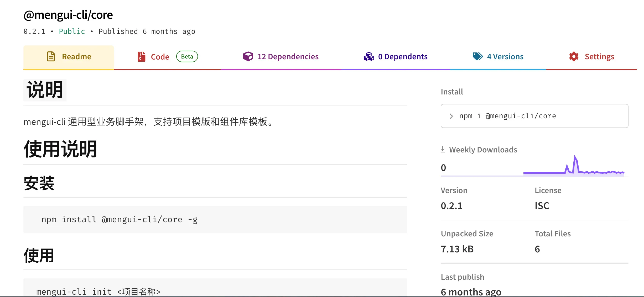This screenshot has width=644, height=297.
Task: Select the Settings tab label
Action: pos(599,57)
